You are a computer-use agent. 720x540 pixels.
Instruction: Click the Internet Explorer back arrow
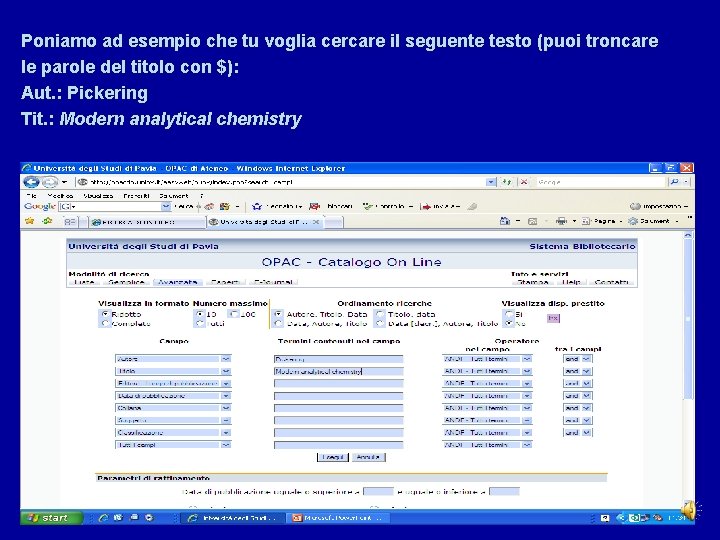[31, 182]
